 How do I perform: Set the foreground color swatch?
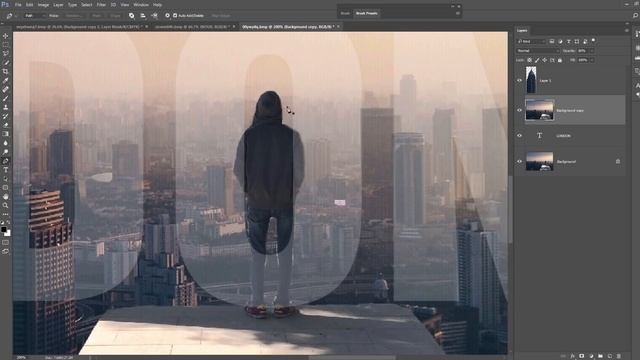click(4, 229)
